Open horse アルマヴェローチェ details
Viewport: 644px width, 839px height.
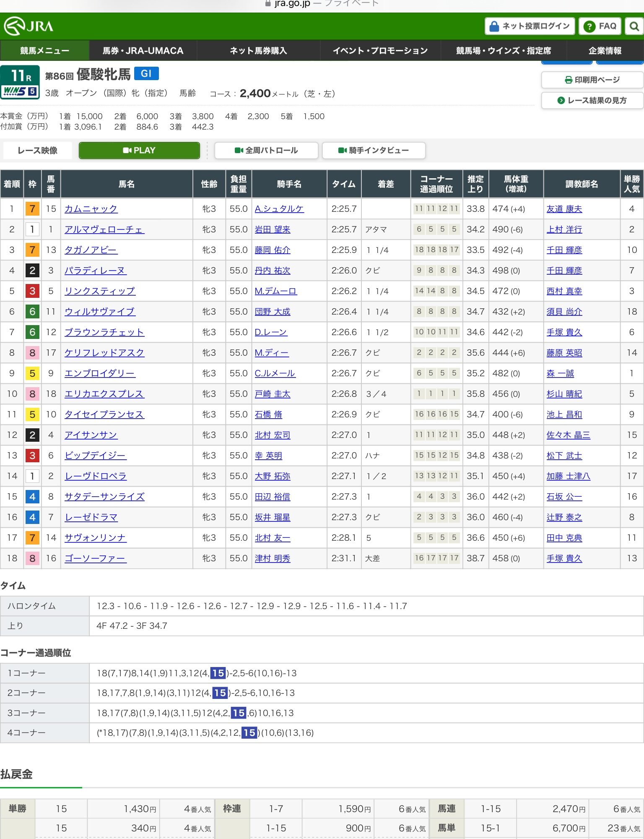104,229
